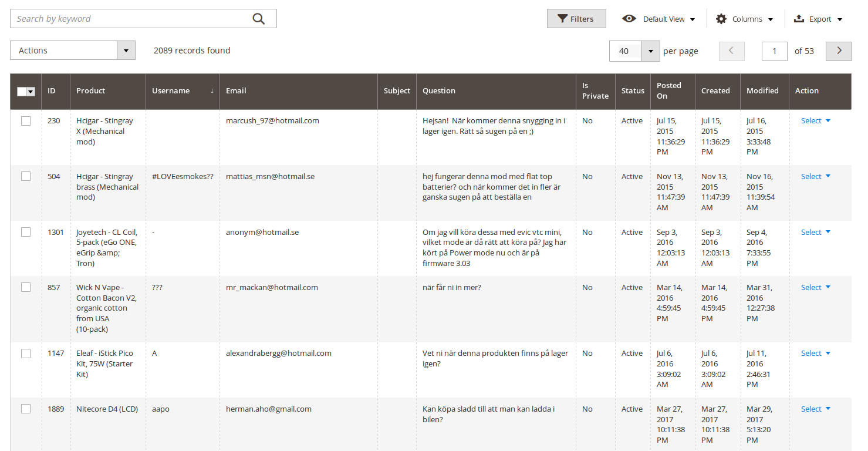Go to the previous page
This screenshot has width=868, height=451.
click(732, 51)
